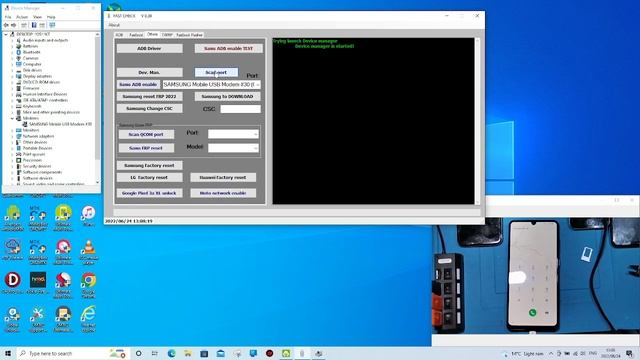Expand the Cameras node
The height and width of the screenshot is (360, 640).
point(12,58)
